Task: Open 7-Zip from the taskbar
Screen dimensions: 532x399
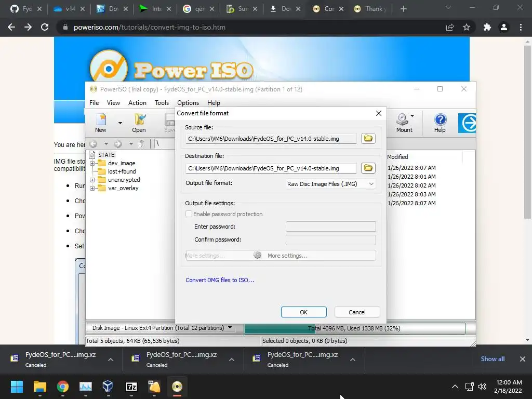Action: pos(131,387)
